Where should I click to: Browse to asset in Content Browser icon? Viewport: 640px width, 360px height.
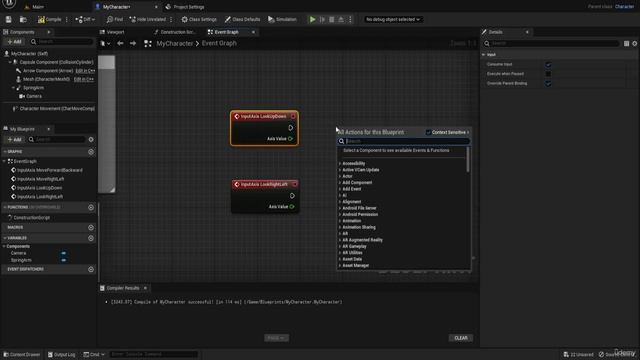click(23, 19)
